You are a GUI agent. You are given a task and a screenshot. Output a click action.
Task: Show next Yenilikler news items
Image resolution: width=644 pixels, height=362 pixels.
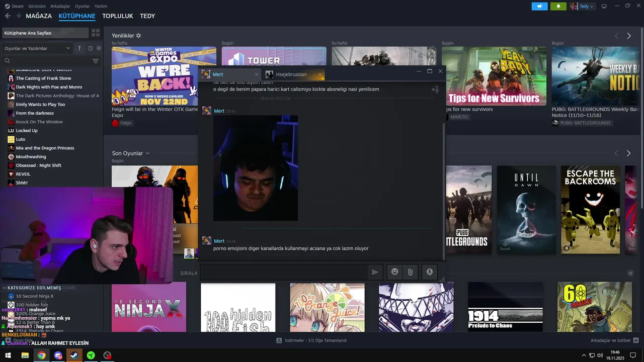(x=628, y=36)
